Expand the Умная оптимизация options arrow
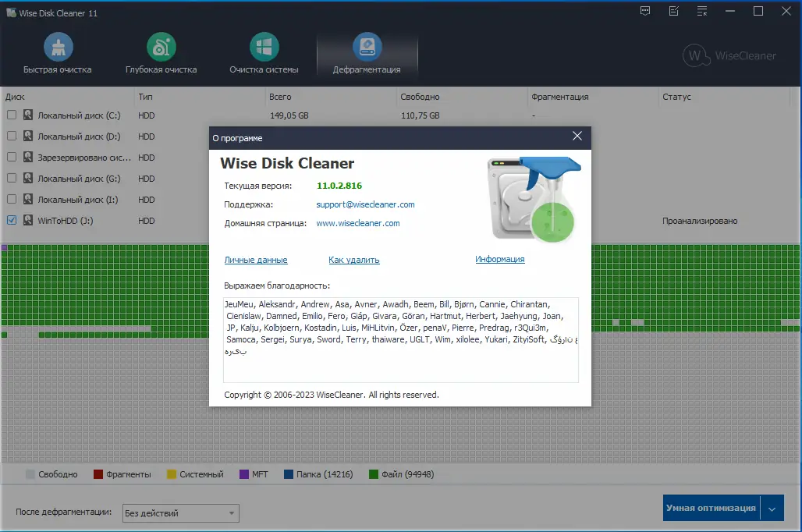Image resolution: width=802 pixels, height=532 pixels. click(x=772, y=507)
